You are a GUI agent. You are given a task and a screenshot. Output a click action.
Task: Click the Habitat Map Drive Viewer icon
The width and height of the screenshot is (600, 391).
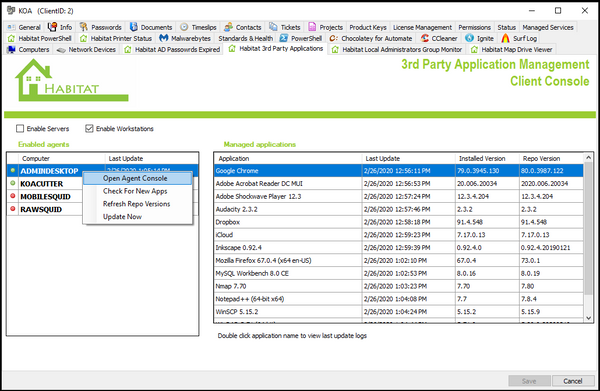pyautogui.click(x=474, y=50)
